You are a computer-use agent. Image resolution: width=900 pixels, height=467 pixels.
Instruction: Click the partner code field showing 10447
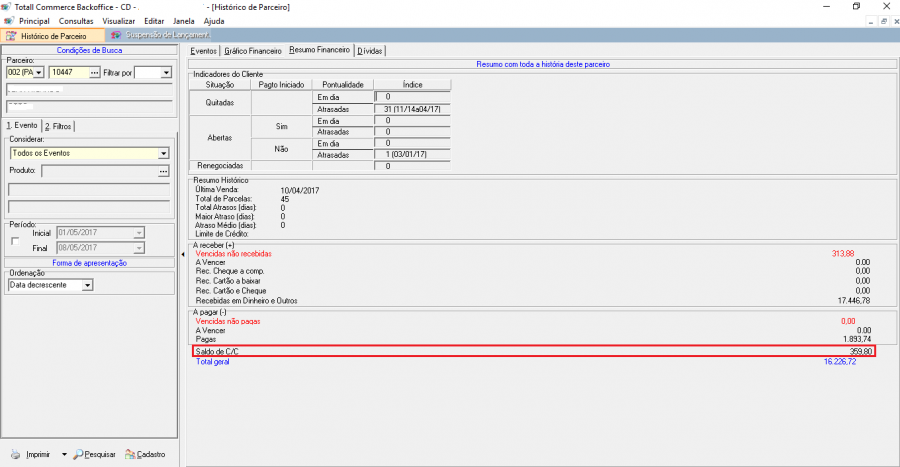point(68,72)
